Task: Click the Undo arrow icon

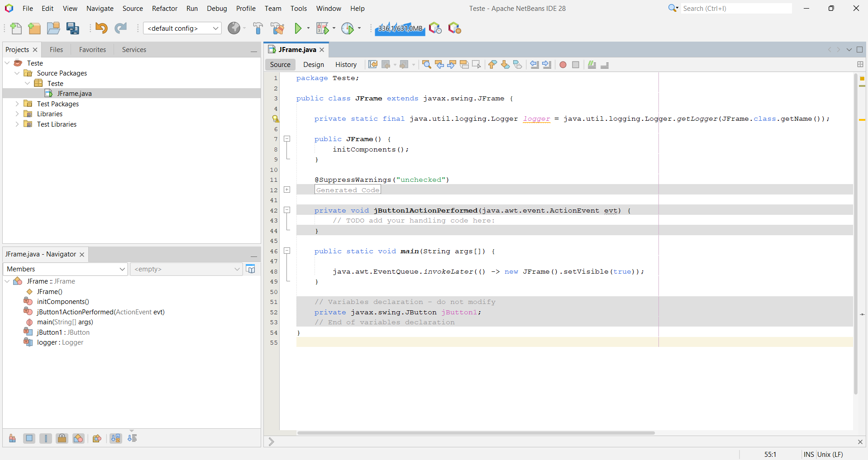Action: tap(101, 28)
